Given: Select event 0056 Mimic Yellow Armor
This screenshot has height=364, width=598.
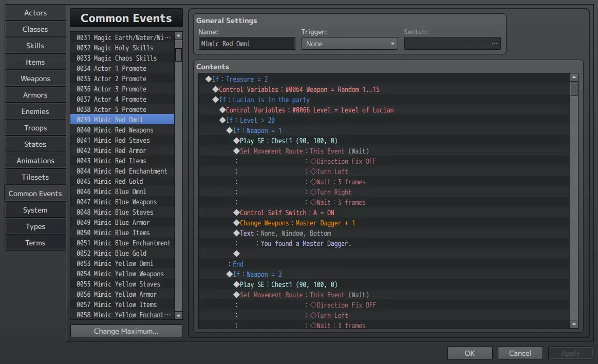Looking at the screenshot, I should point(122,295).
